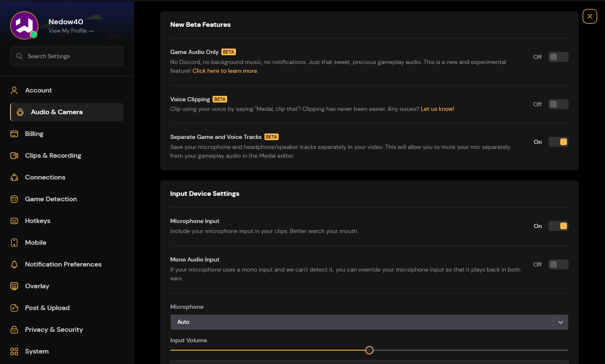Click the Microphone dropdown chevron arrow

[561, 322]
